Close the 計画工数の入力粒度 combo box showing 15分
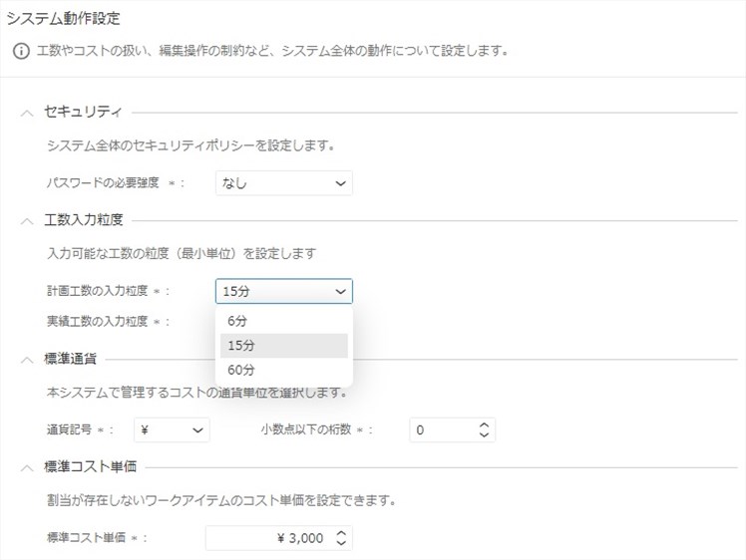This screenshot has height=560, width=746. pyautogui.click(x=283, y=291)
